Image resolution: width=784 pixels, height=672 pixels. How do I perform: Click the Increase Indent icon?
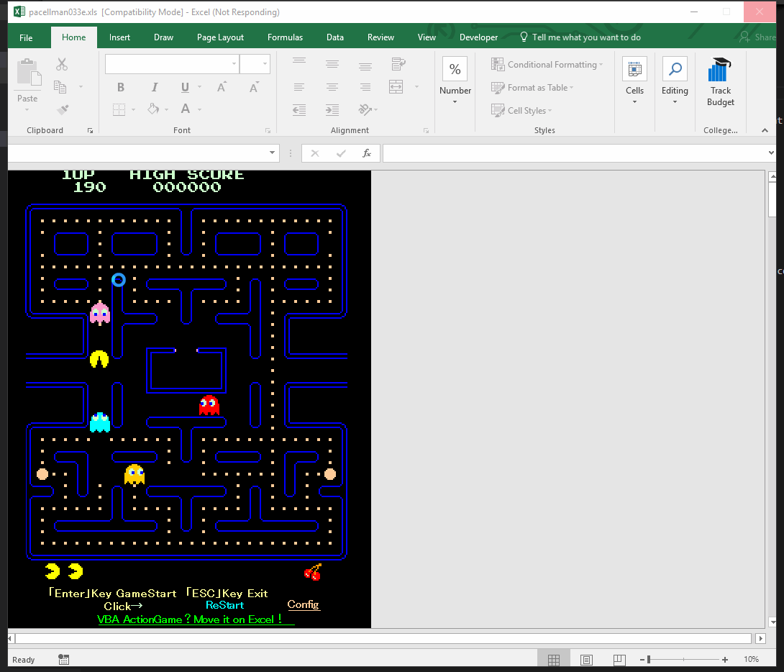[x=332, y=110]
